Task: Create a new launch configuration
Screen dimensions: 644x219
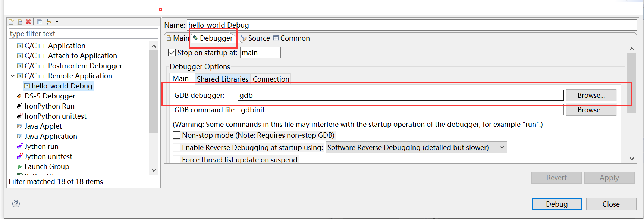Action: [x=11, y=21]
